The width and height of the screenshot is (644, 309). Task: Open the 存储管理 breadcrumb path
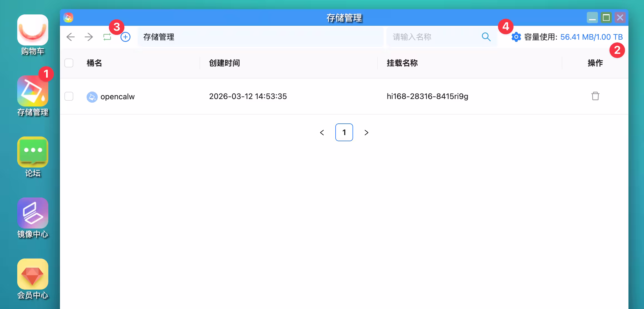pyautogui.click(x=159, y=37)
